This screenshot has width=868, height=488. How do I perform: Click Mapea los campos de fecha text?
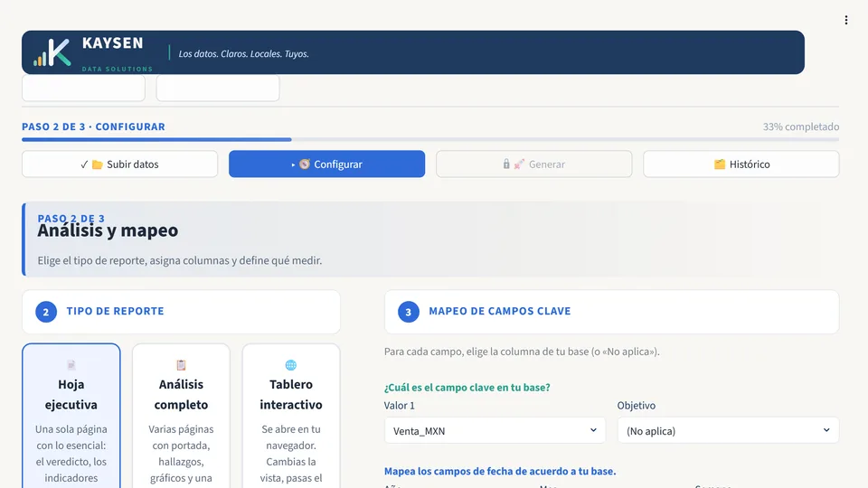[500, 472]
